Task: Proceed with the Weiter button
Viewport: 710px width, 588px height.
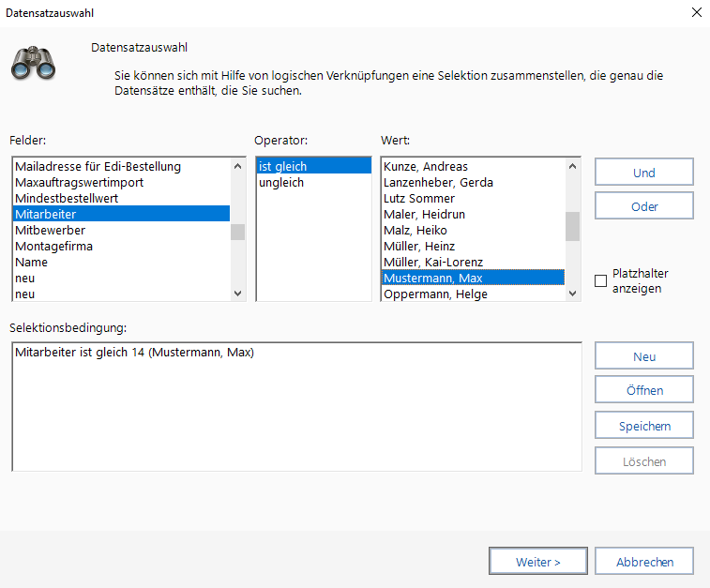Action: point(538,562)
